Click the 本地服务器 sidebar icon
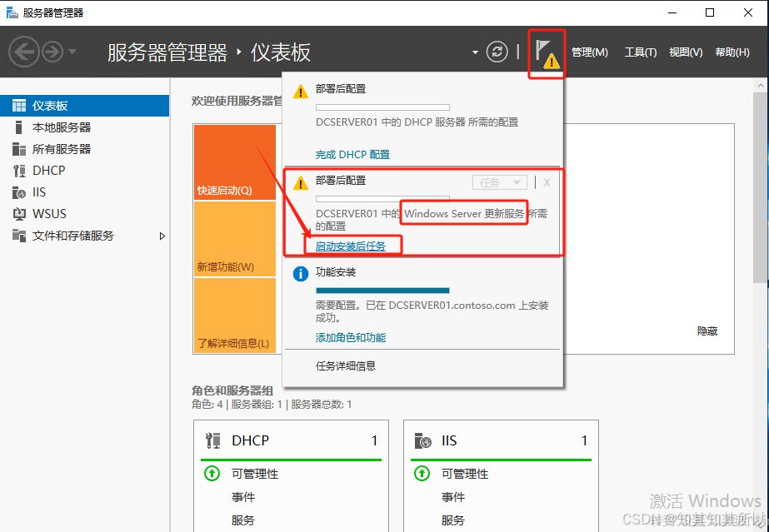 [x=18, y=127]
